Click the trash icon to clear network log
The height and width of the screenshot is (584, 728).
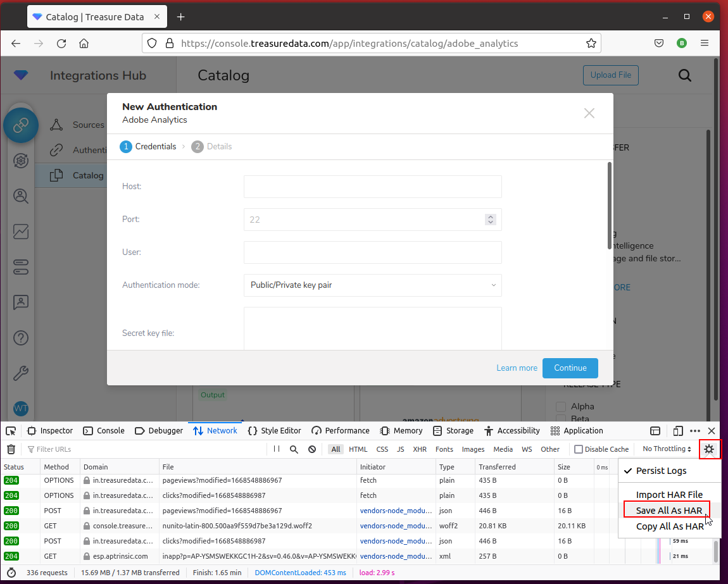[x=11, y=449]
